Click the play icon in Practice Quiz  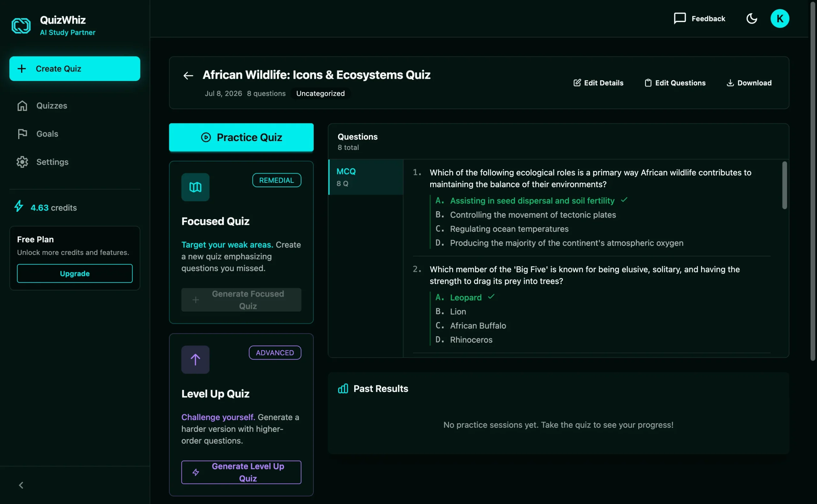point(206,137)
